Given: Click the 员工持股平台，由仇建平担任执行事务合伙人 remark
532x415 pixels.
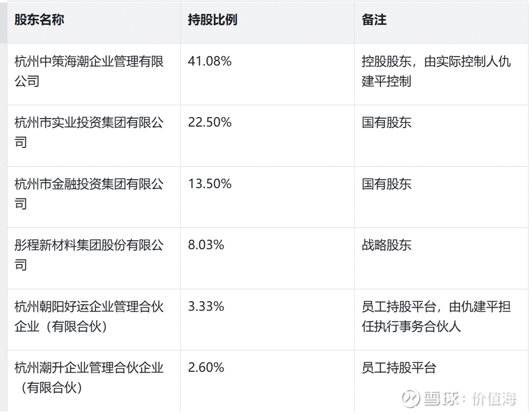Looking at the screenshot, I should point(436,316).
